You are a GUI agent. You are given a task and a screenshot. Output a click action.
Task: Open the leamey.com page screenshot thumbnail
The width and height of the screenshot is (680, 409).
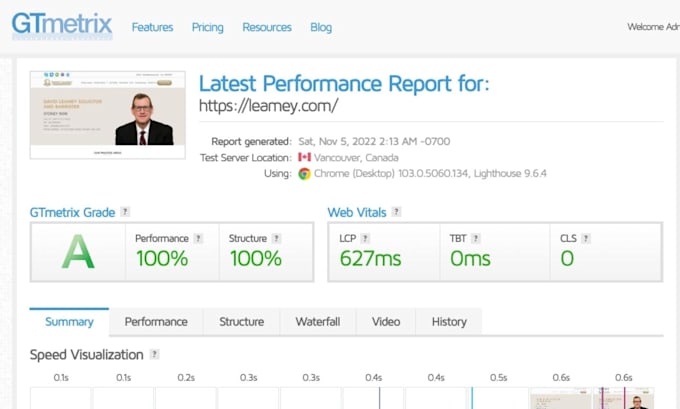(x=108, y=115)
